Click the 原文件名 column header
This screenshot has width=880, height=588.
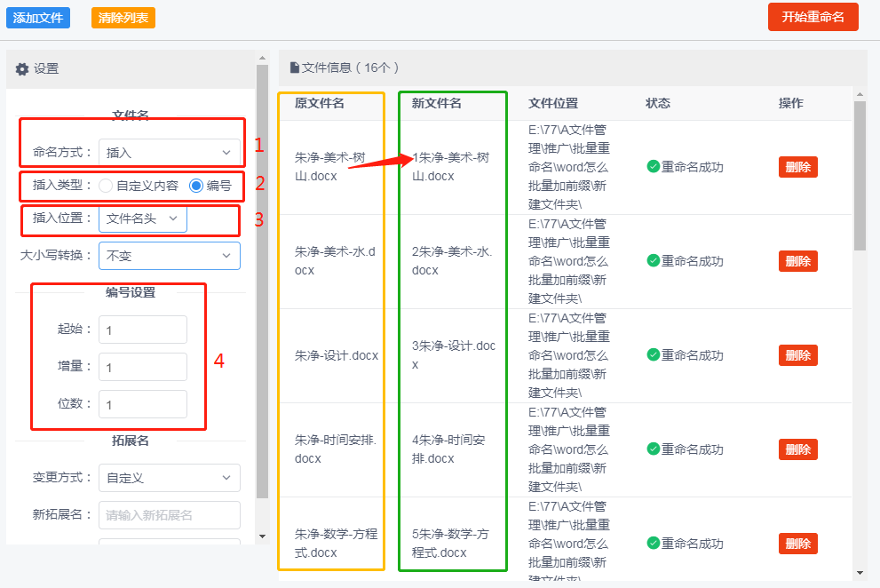click(x=320, y=103)
